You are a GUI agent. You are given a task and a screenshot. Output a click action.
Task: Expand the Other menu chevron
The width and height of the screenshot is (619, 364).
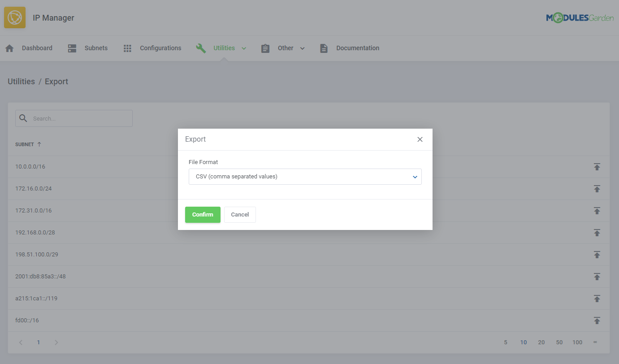click(302, 48)
